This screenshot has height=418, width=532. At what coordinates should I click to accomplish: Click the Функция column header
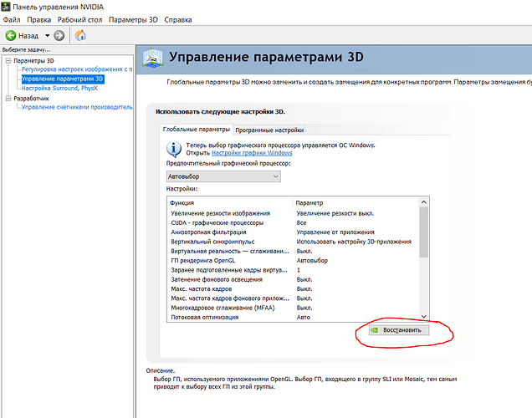[230, 202]
